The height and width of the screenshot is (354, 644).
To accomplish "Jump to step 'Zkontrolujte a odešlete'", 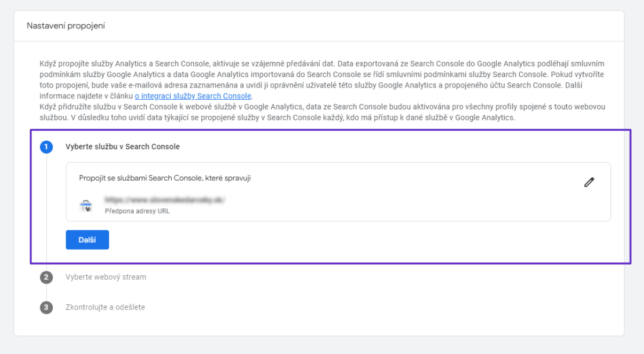I will [105, 307].
